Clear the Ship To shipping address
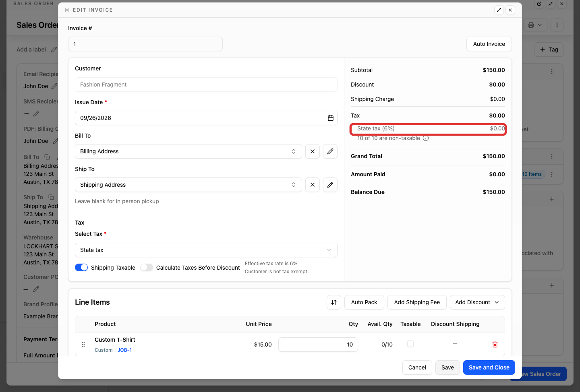Viewport: 580px width, 392px height. pos(313,185)
